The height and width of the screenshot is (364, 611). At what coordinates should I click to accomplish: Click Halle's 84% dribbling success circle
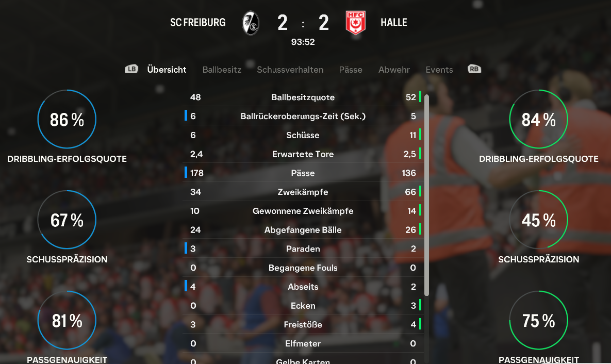pos(538,120)
